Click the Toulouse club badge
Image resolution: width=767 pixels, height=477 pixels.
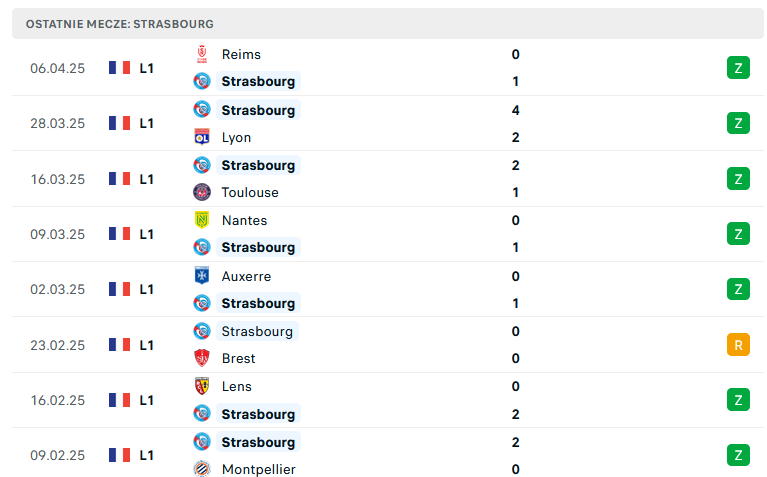pyautogui.click(x=202, y=192)
